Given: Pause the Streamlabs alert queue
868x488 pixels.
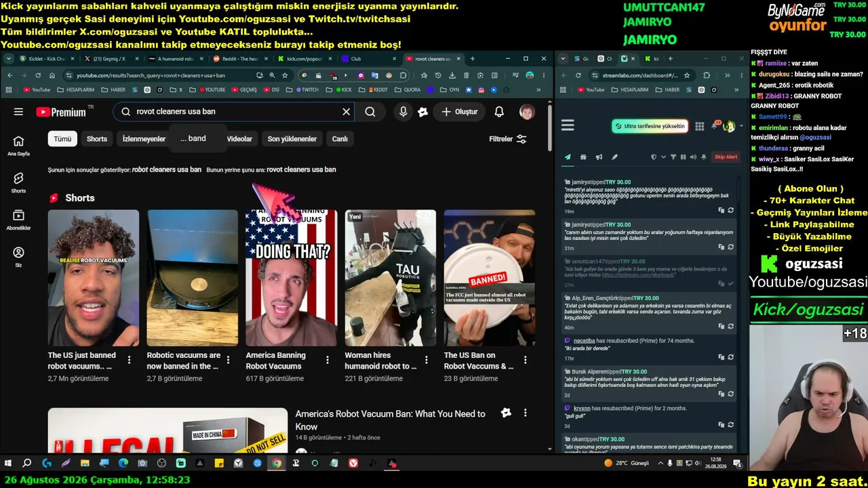Looking at the screenshot, I should pos(683,157).
